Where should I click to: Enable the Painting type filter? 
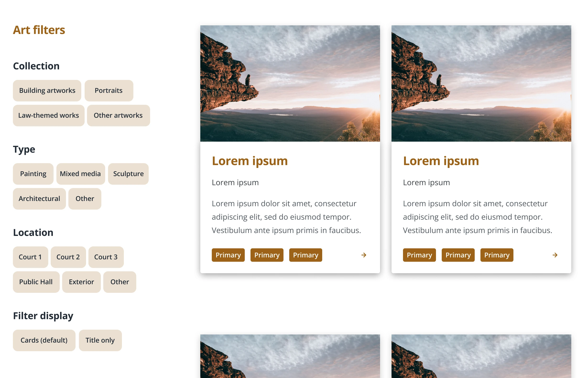(33, 174)
